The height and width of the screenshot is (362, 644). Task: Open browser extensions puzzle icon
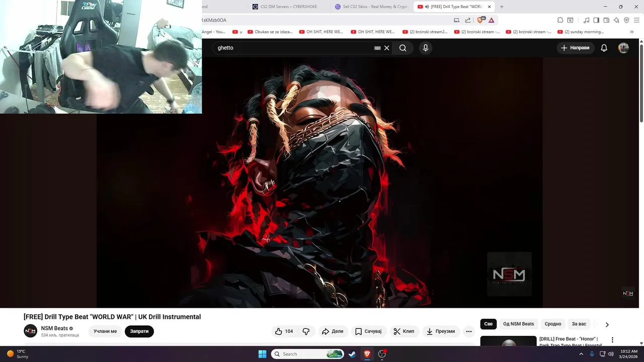tap(560, 20)
